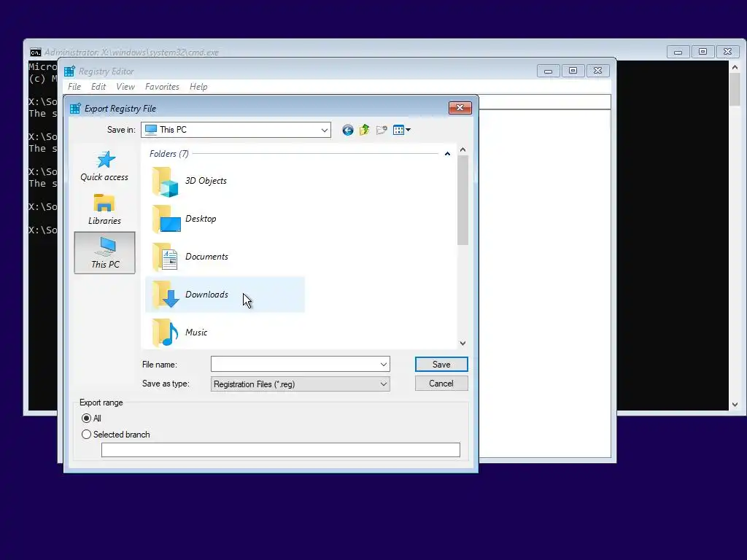This screenshot has height=560, width=747.
Task: Expand the Save as type dropdown
Action: click(384, 384)
